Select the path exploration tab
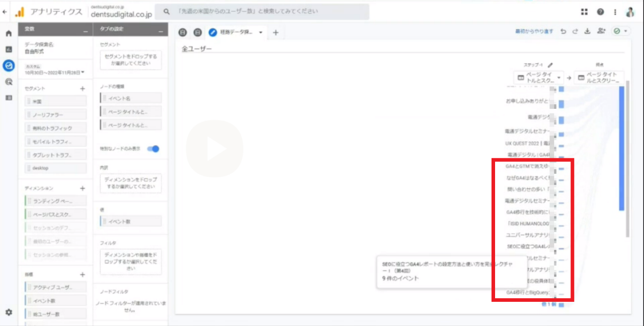Image resolution: width=644 pixels, height=326 pixels. point(235,32)
